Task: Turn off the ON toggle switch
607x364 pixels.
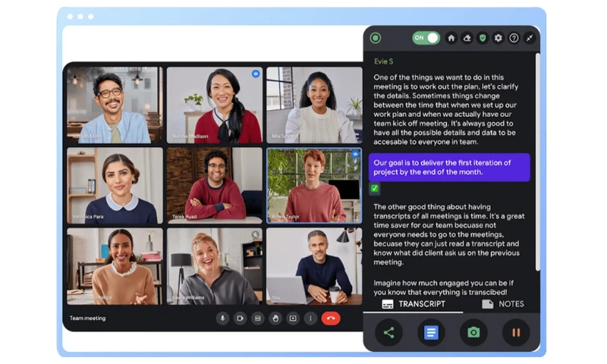Action: 426,38
